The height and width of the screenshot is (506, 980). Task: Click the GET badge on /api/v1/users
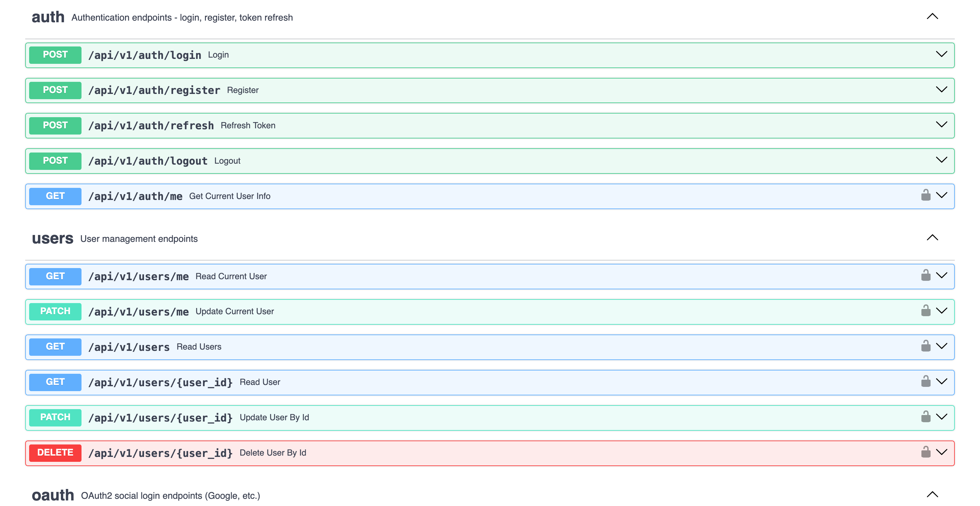click(x=55, y=347)
